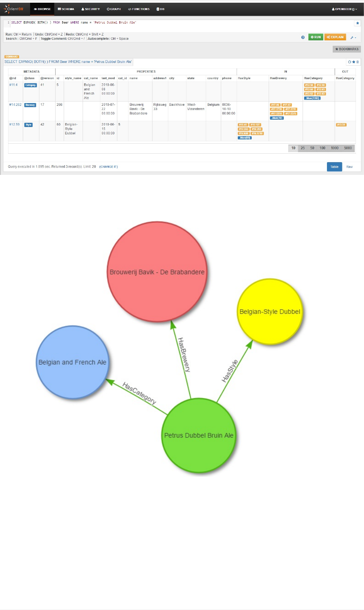Open the blue help question-mark icon
Screen dimensions: 364x610
pos(303,37)
